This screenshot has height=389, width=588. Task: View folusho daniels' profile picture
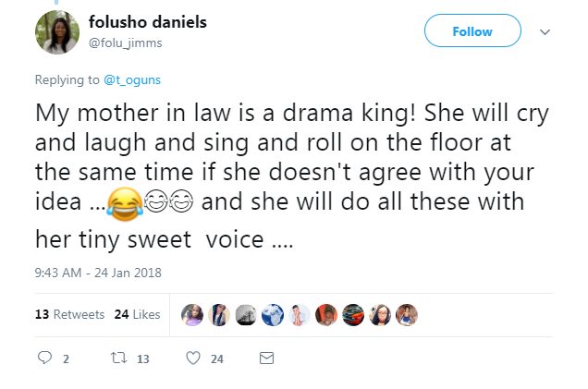57,32
